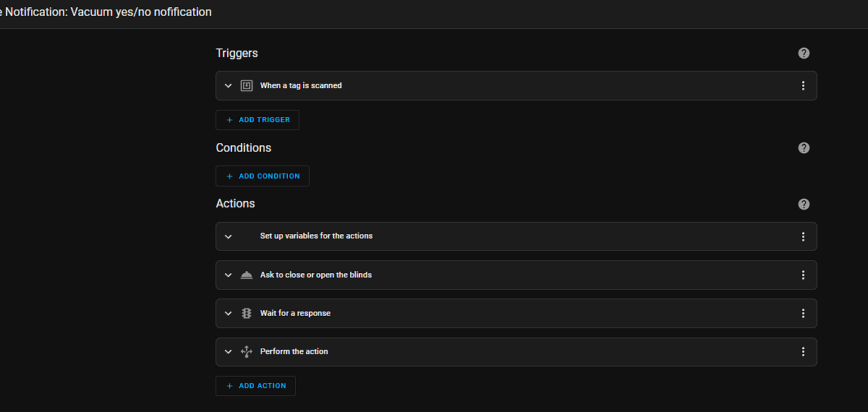Click the traffic light icon on Wait row
Screen dimensions: 868x412
click(246, 313)
